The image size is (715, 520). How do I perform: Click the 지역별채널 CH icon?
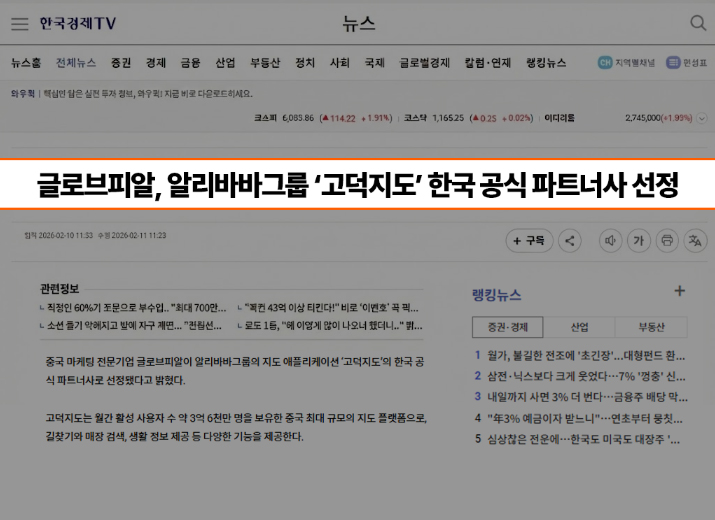tap(605, 62)
